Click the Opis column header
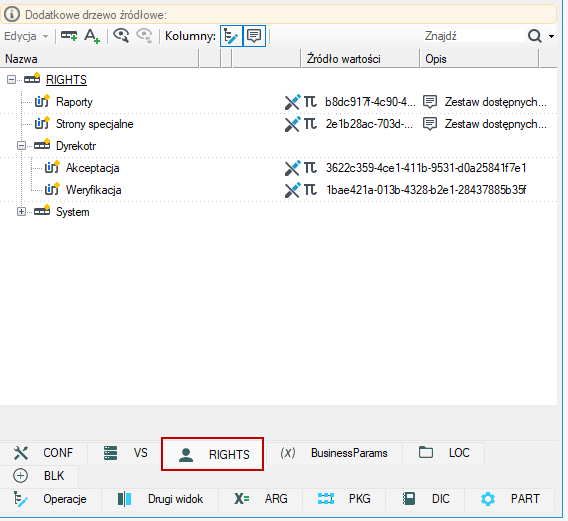 pos(479,59)
